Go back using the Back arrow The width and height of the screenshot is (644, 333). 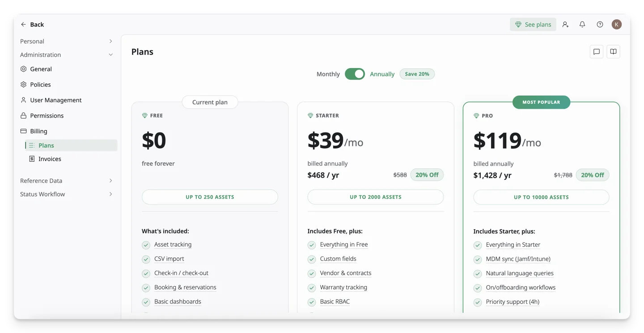[x=23, y=25]
